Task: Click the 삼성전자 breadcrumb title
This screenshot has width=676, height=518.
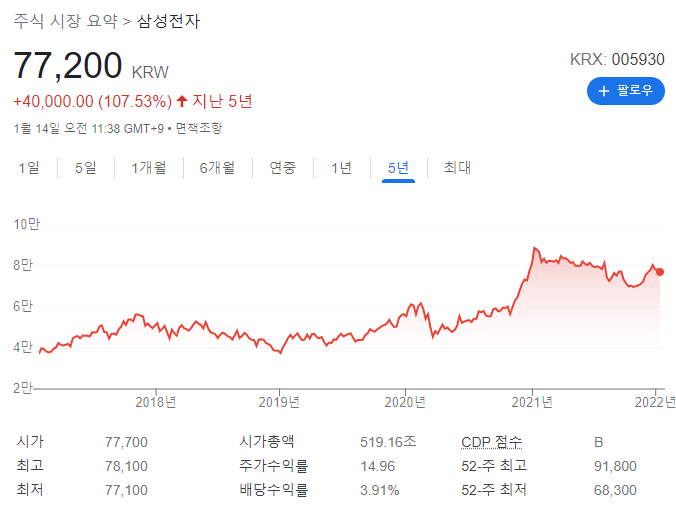Action: pos(169,21)
